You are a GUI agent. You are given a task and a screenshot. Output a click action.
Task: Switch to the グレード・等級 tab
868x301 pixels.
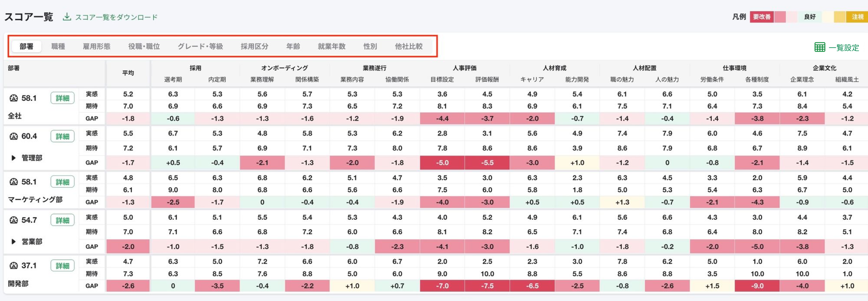click(200, 47)
